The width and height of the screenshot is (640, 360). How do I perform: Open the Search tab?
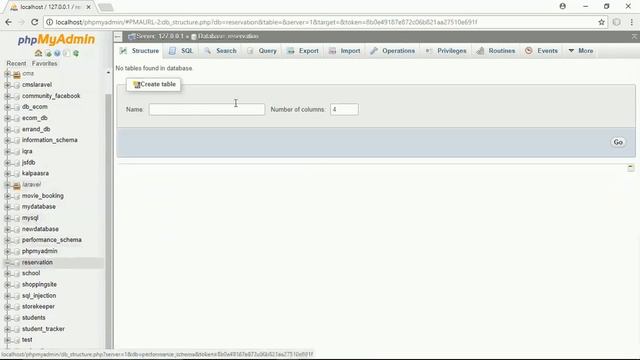pyautogui.click(x=220, y=51)
